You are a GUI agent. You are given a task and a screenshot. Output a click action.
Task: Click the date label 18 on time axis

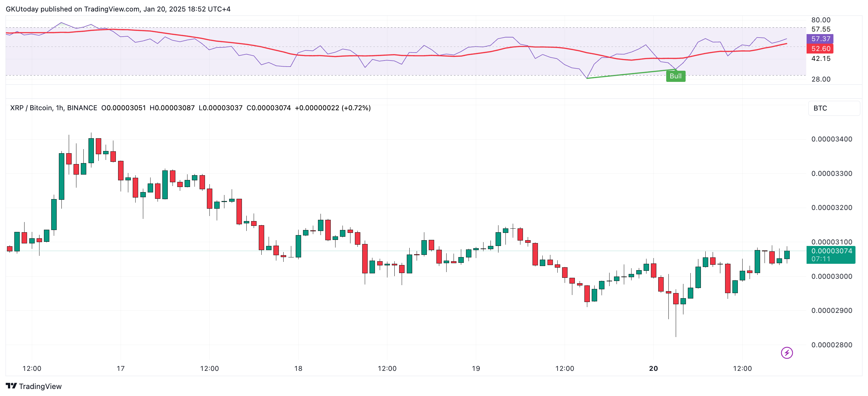[x=298, y=368]
